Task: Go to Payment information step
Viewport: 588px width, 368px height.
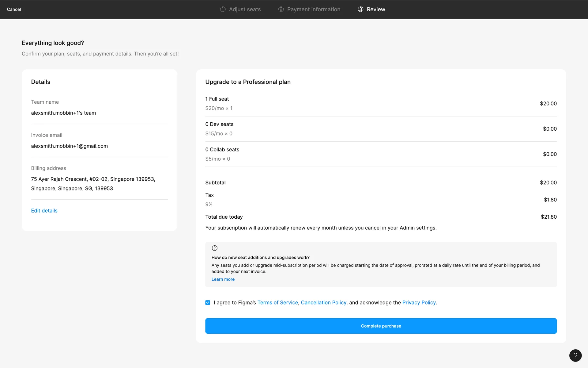Action: tap(313, 10)
